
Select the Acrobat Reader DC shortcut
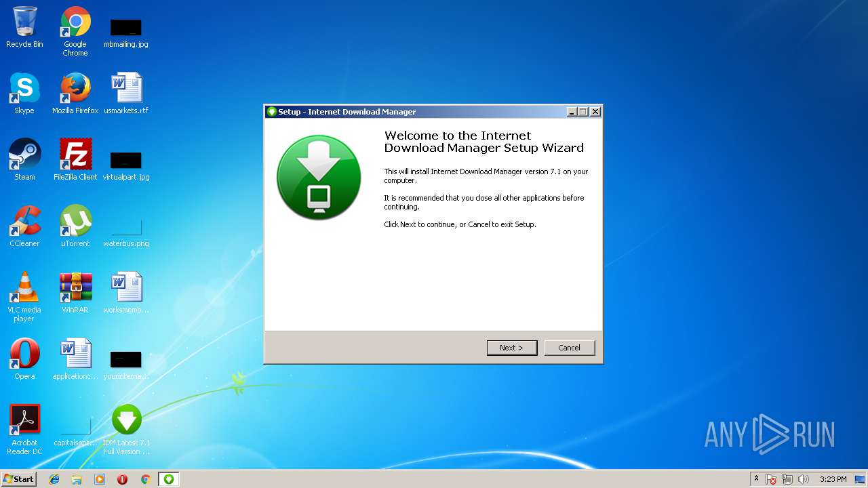[24, 430]
